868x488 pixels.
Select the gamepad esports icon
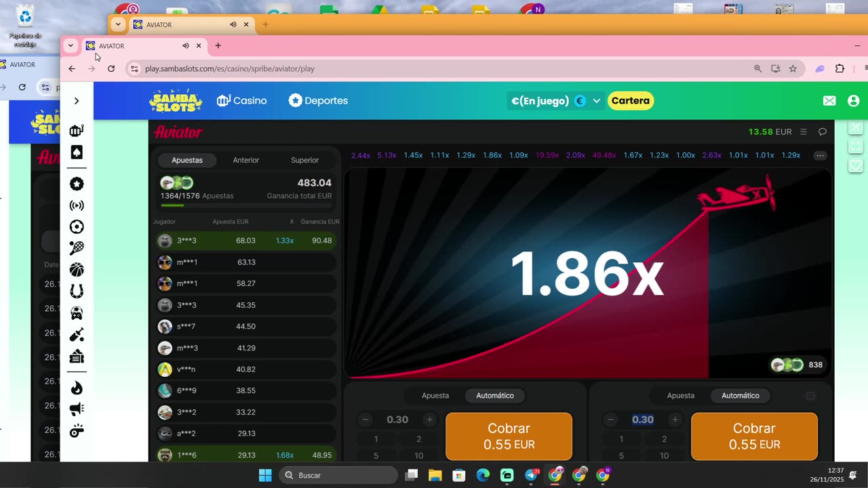click(77, 313)
